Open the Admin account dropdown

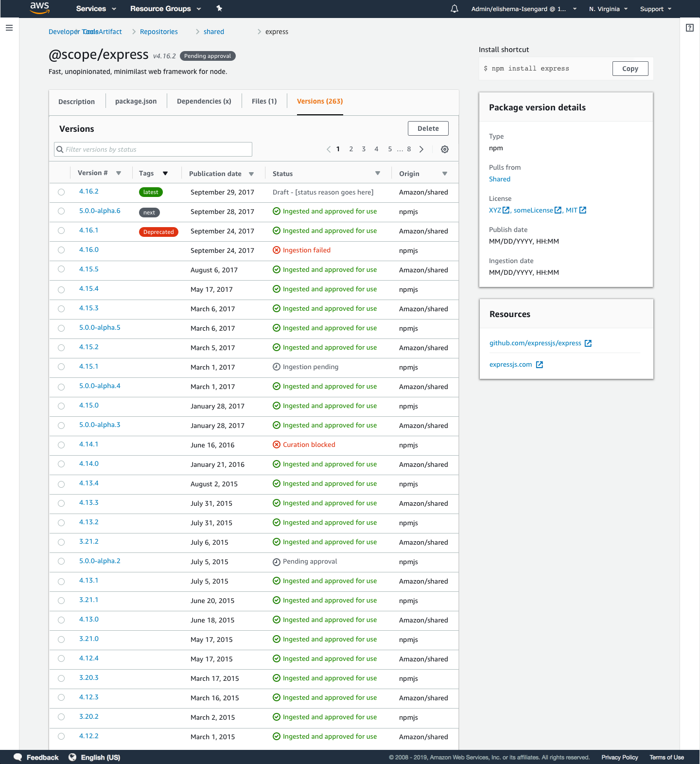coord(524,9)
